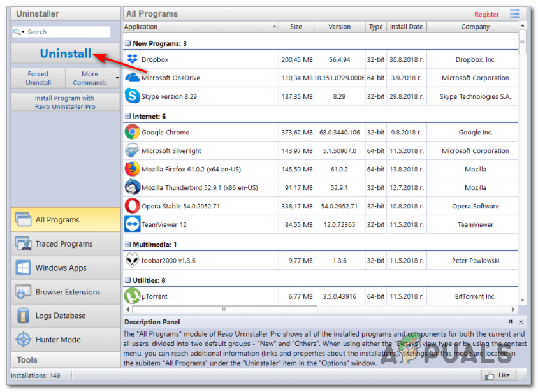Select the Dropbox row name
The width and height of the screenshot is (538, 392).
tap(155, 59)
